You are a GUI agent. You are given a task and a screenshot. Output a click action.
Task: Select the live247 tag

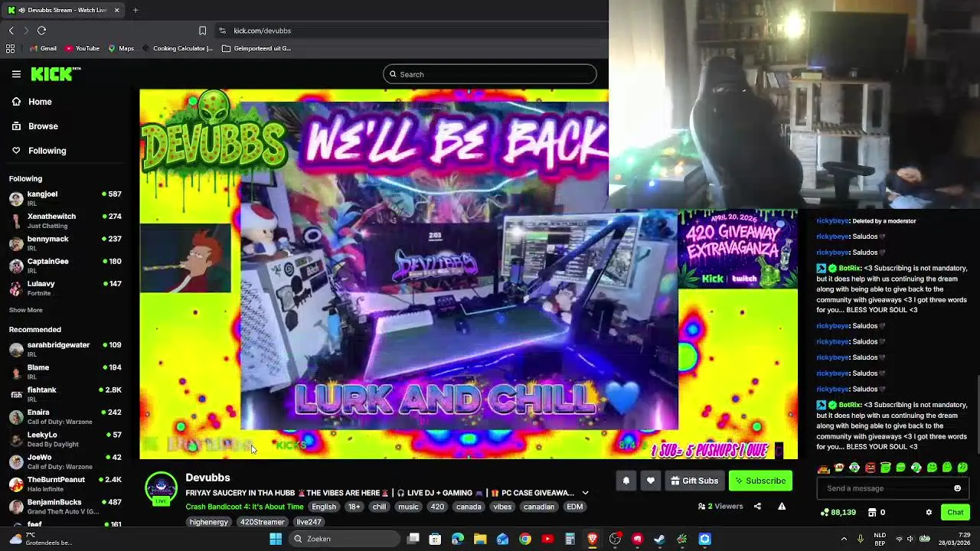pos(309,522)
